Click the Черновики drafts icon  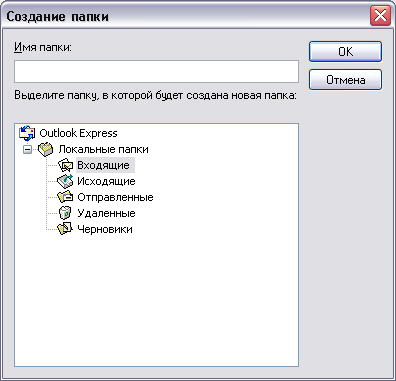click(x=65, y=229)
